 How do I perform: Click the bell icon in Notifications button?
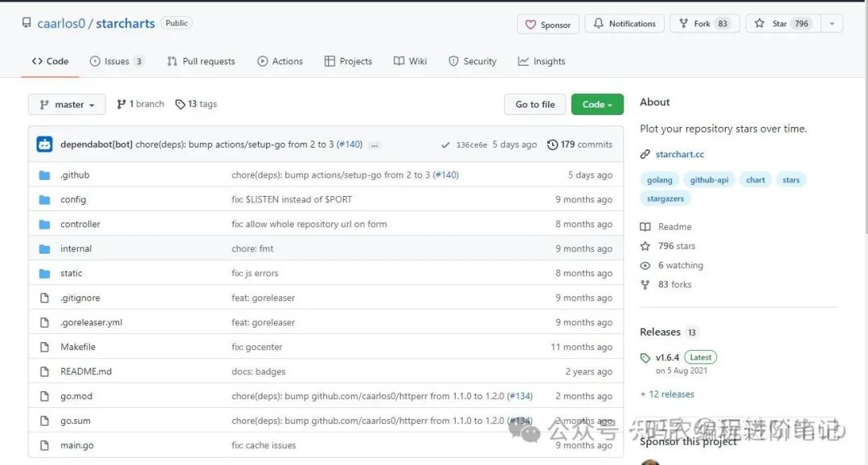pos(599,23)
